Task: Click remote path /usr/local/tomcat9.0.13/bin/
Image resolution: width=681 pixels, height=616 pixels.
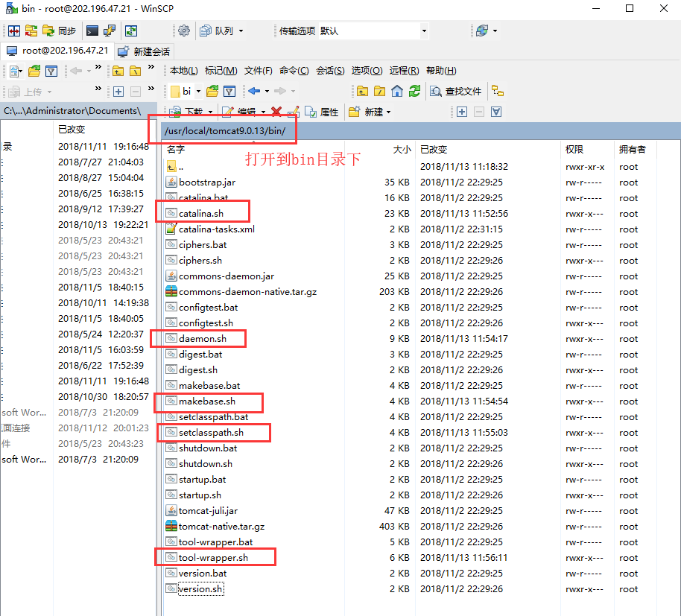Action: pyautogui.click(x=225, y=130)
